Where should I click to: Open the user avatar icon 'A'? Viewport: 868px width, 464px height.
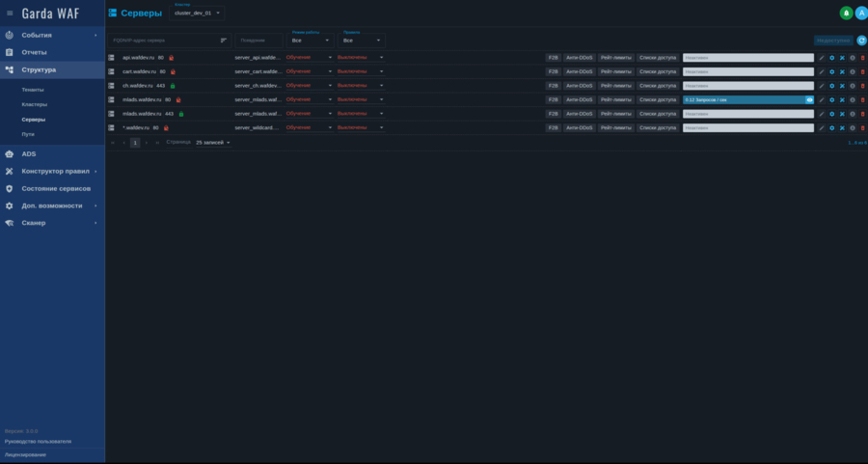(x=861, y=13)
